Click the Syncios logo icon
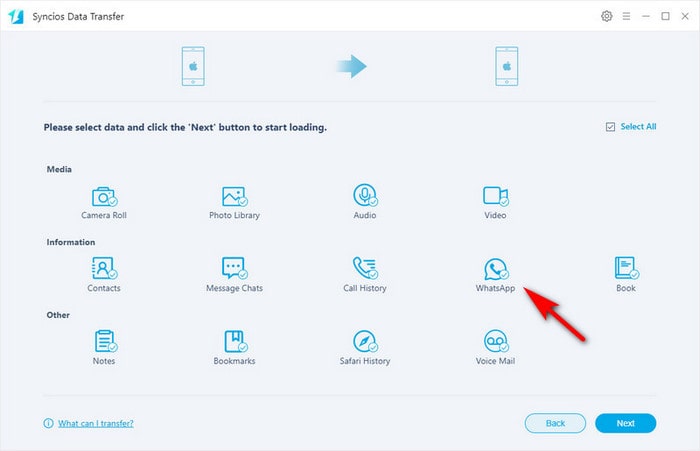This screenshot has width=700, height=451. [x=16, y=17]
